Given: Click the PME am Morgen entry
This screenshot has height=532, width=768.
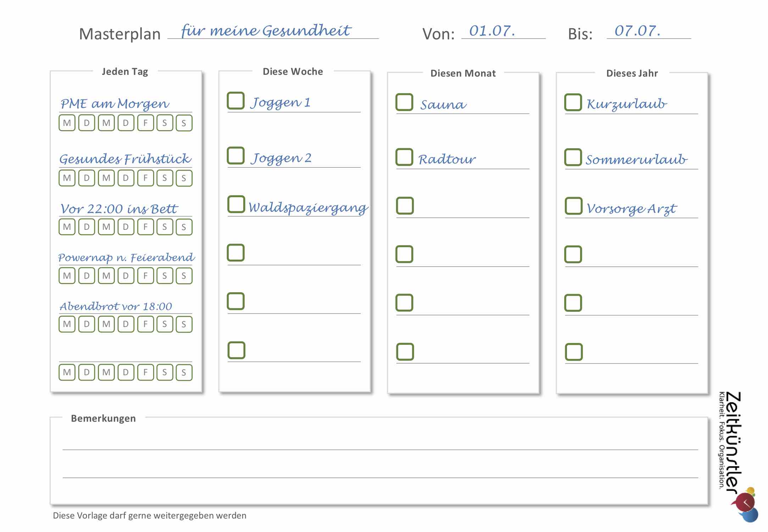Looking at the screenshot, I should [x=115, y=104].
